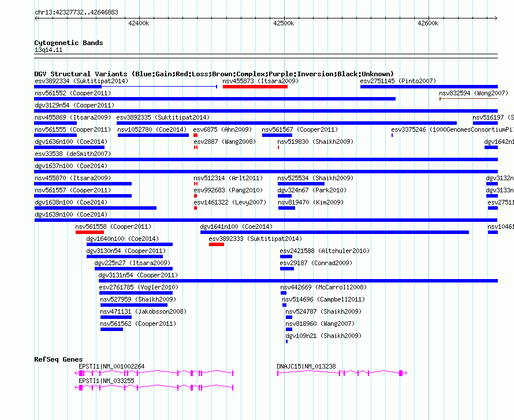
Task: Open dgv324n67 (Park2010) label
Action: 312,190
